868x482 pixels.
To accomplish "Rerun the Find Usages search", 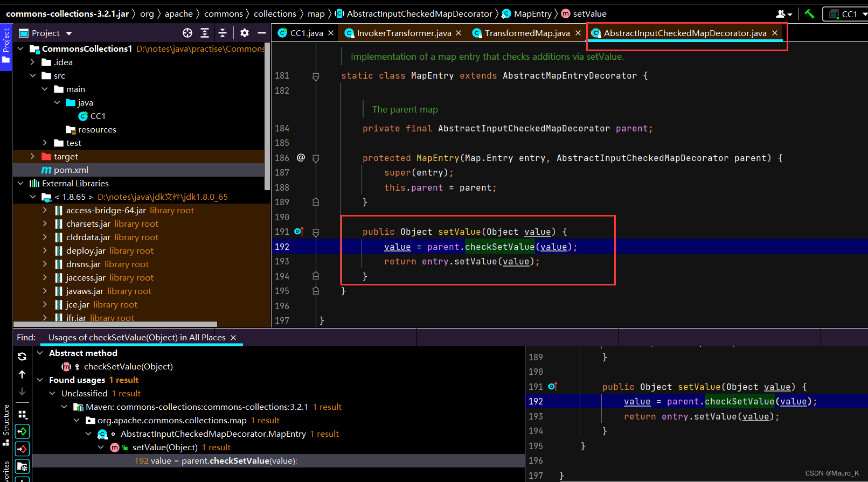I will pos(22,357).
